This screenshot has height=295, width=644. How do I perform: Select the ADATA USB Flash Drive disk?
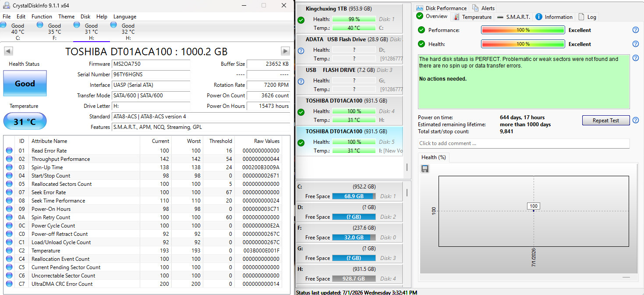[x=350, y=49]
